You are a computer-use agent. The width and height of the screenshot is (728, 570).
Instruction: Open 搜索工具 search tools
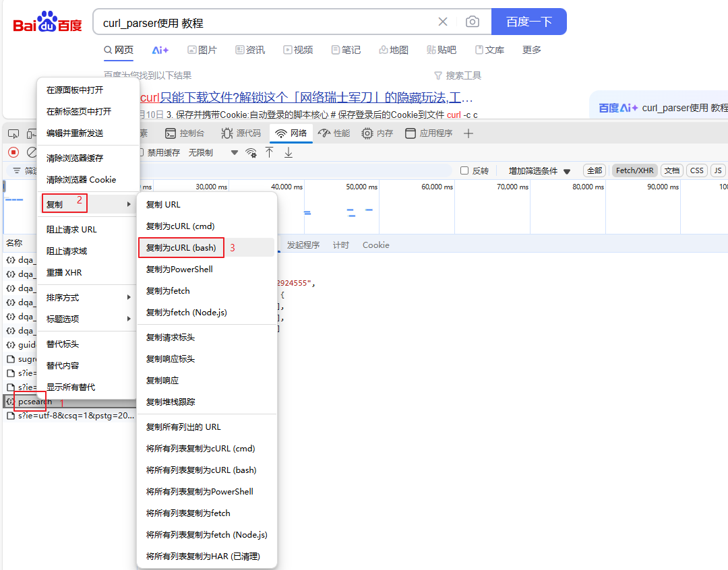(x=457, y=75)
